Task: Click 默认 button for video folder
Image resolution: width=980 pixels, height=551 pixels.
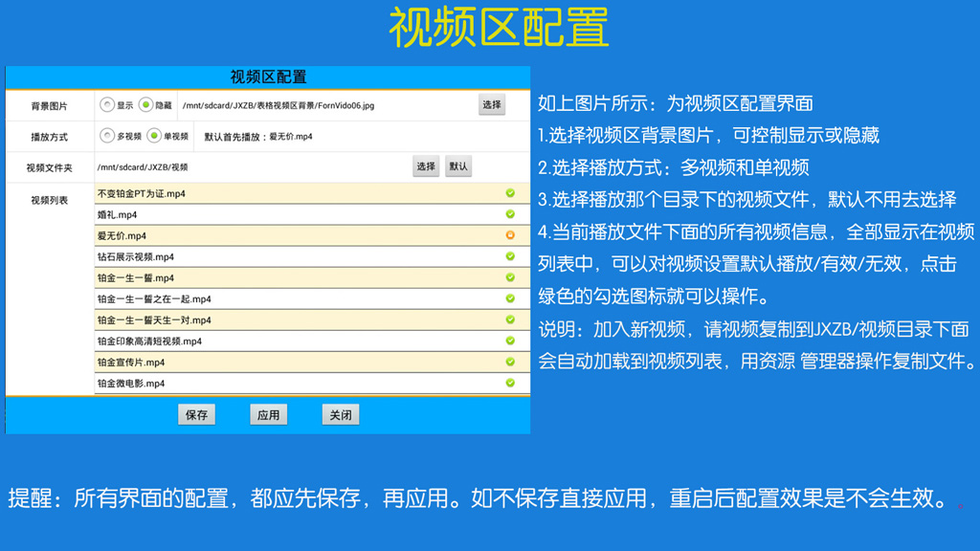Action: (x=458, y=166)
